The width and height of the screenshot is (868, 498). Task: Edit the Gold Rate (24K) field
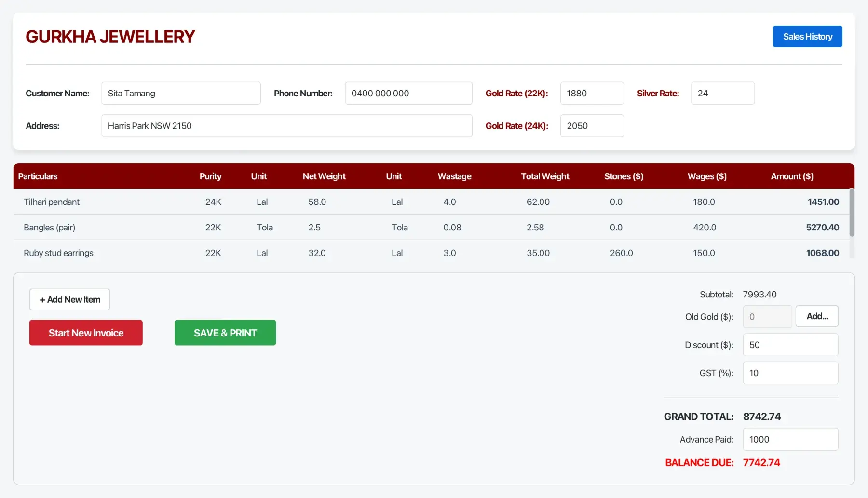592,126
